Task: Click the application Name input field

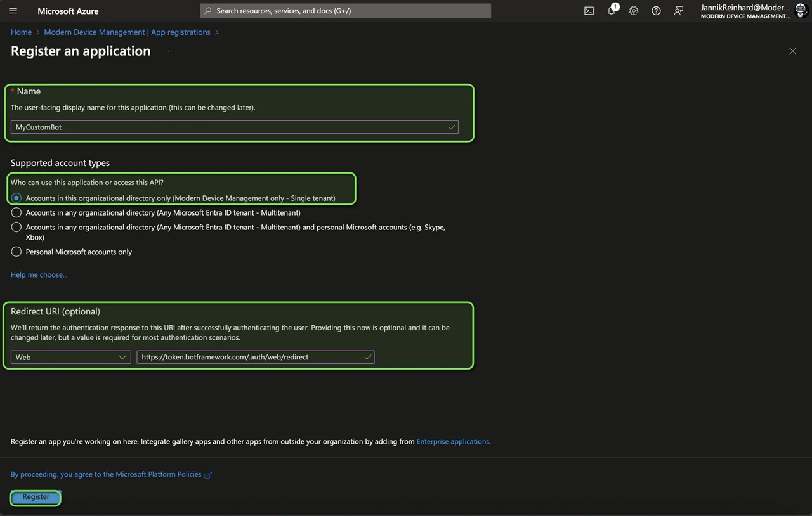Action: [x=235, y=127]
